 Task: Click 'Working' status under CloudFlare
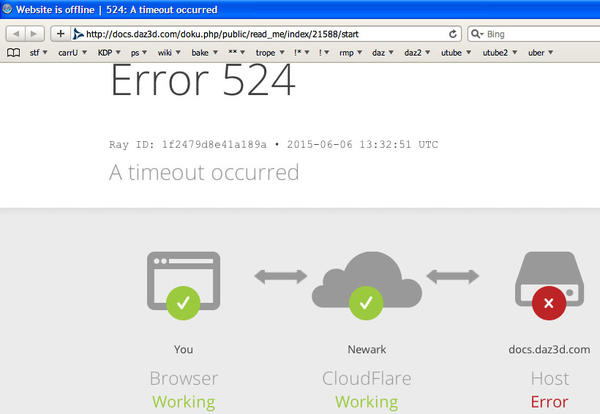coord(367,402)
